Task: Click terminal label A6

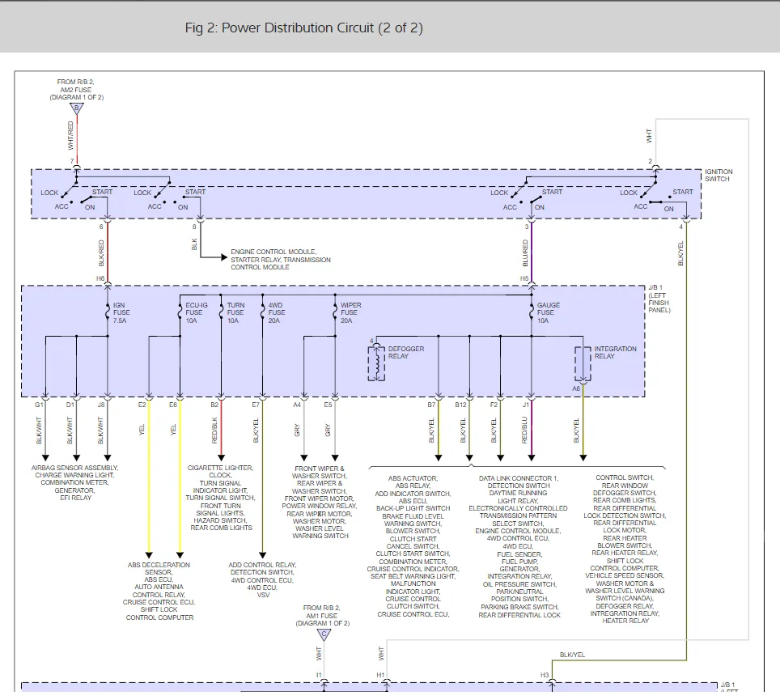Action: click(x=576, y=388)
